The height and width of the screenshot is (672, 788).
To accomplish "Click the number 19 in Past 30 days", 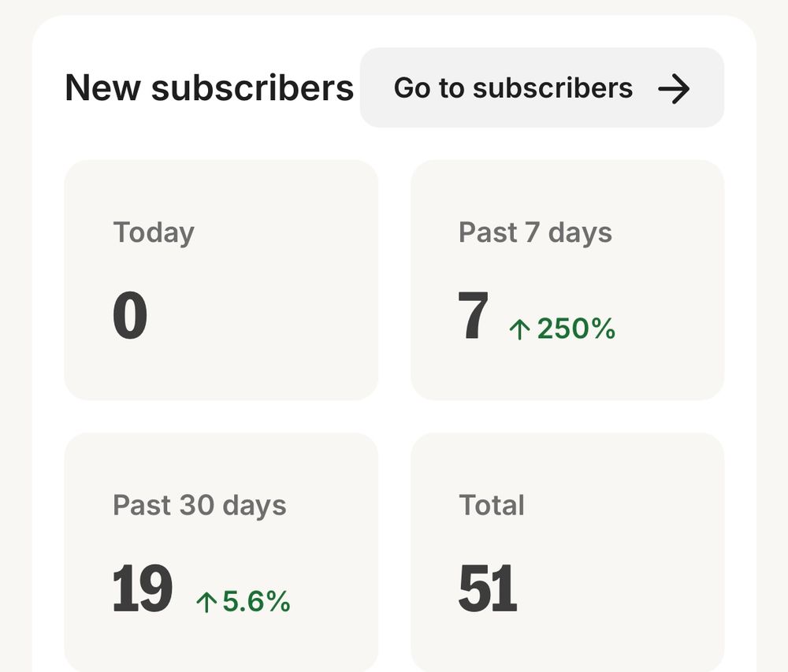I will (x=142, y=588).
